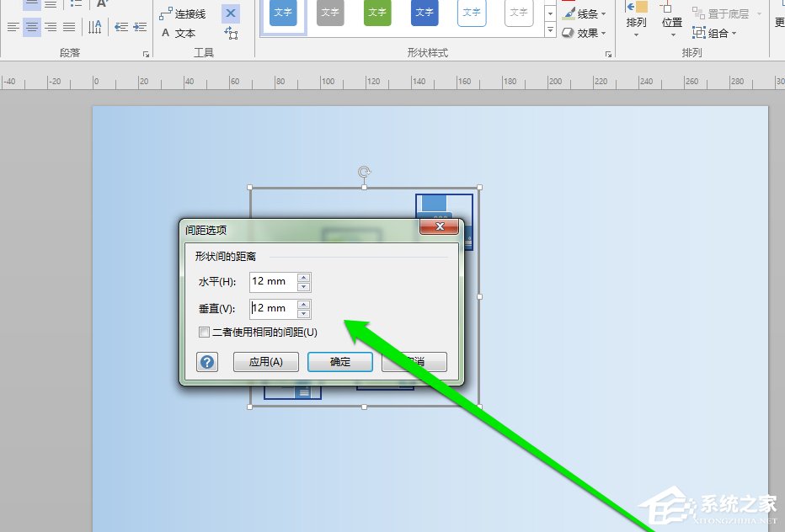Select the center text alignment icon
The width and height of the screenshot is (785, 532).
(x=30, y=27)
